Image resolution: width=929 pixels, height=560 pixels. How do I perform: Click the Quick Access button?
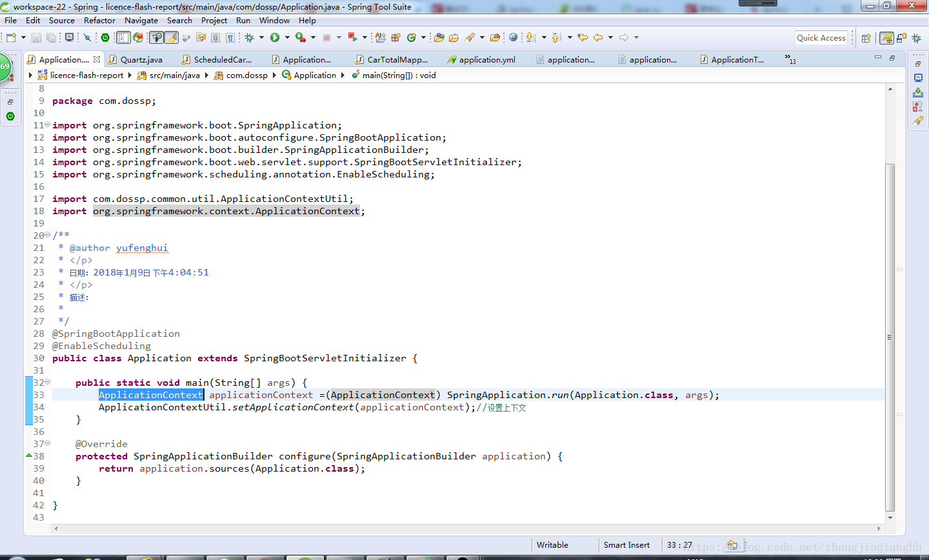coord(821,37)
